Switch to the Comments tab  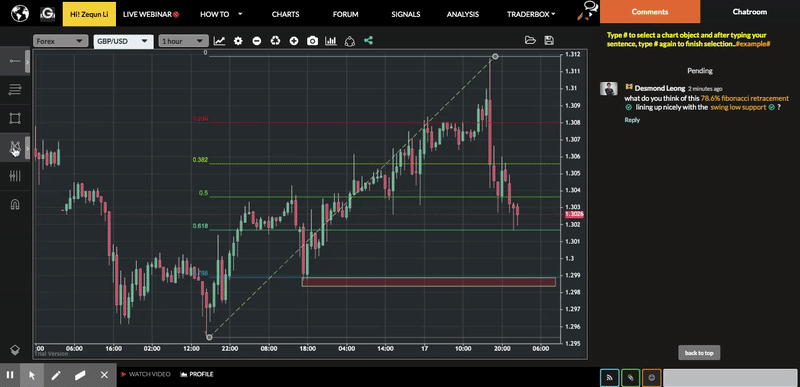click(649, 12)
